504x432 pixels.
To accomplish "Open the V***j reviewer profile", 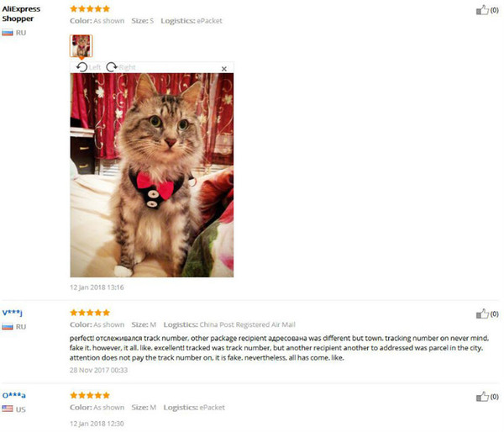I will pos(13,313).
